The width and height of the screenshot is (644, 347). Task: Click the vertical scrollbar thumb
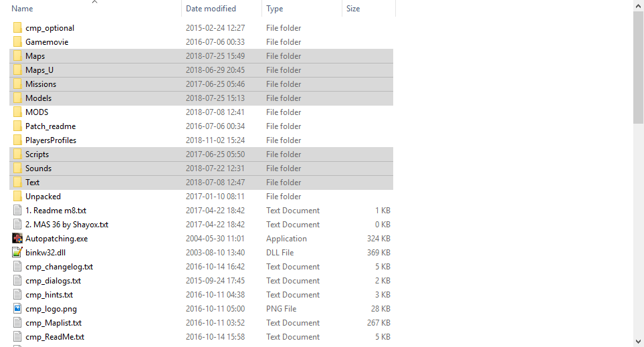pyautogui.click(x=639, y=67)
